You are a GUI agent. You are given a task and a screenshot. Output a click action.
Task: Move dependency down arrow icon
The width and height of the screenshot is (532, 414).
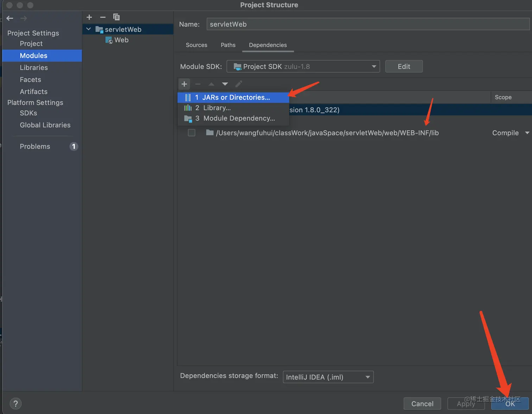(x=225, y=84)
